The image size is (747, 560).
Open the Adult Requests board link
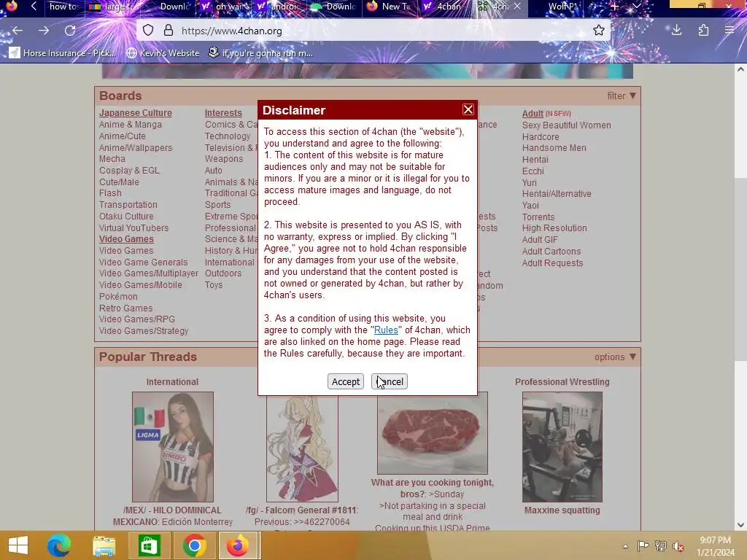click(x=552, y=262)
